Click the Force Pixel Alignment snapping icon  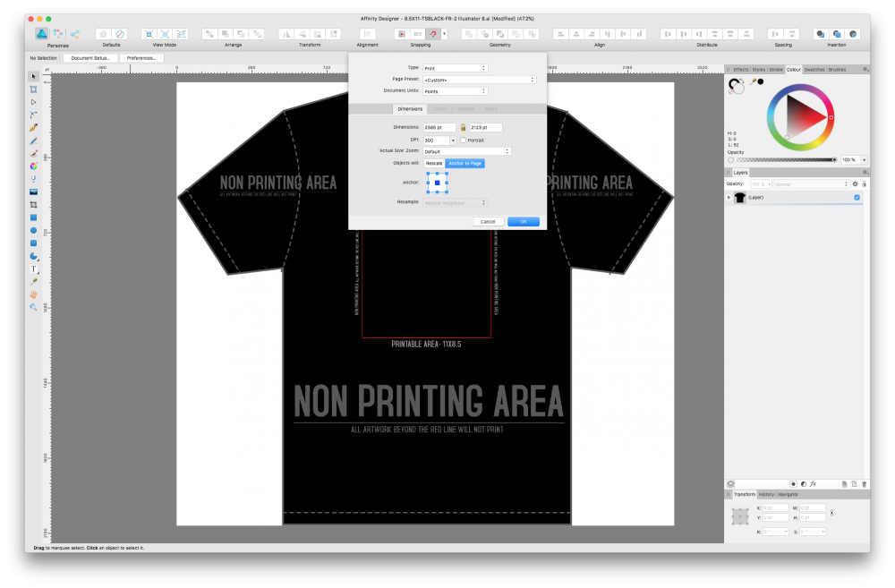pyautogui.click(x=402, y=34)
